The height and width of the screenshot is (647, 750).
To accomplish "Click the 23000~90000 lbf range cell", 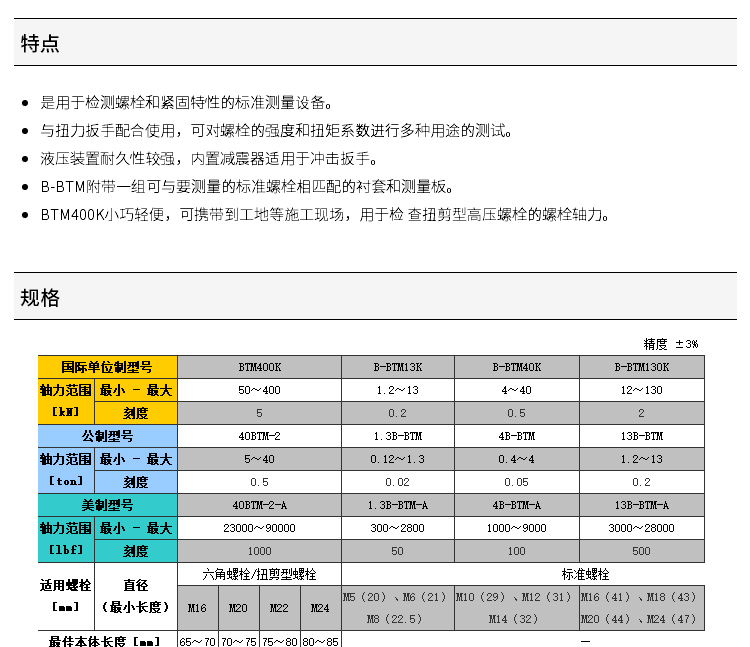I will tap(259, 527).
